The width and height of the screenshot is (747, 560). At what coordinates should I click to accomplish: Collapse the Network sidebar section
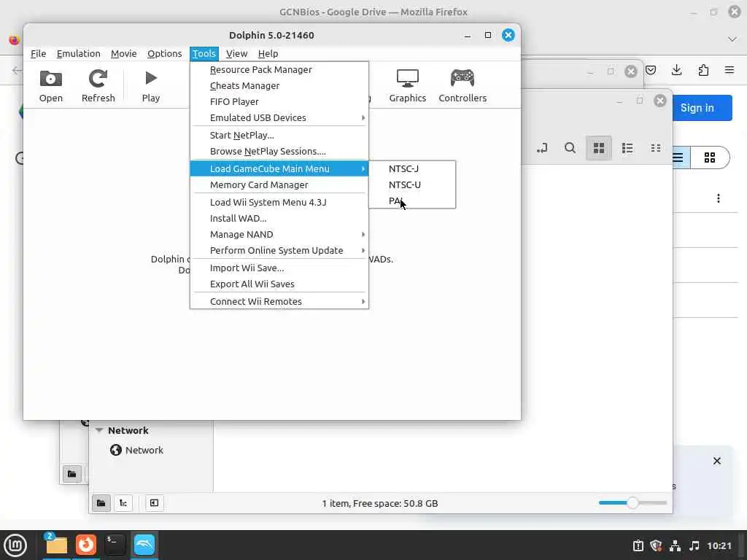click(x=99, y=430)
